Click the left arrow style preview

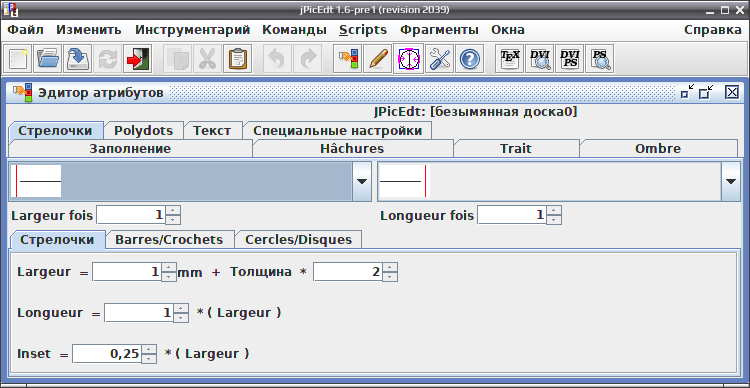(x=36, y=181)
